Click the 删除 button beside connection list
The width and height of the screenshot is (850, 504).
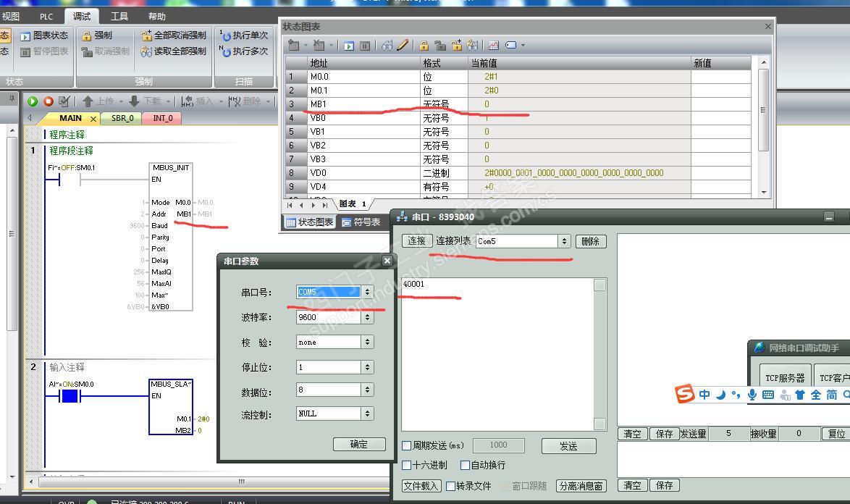[x=590, y=241]
